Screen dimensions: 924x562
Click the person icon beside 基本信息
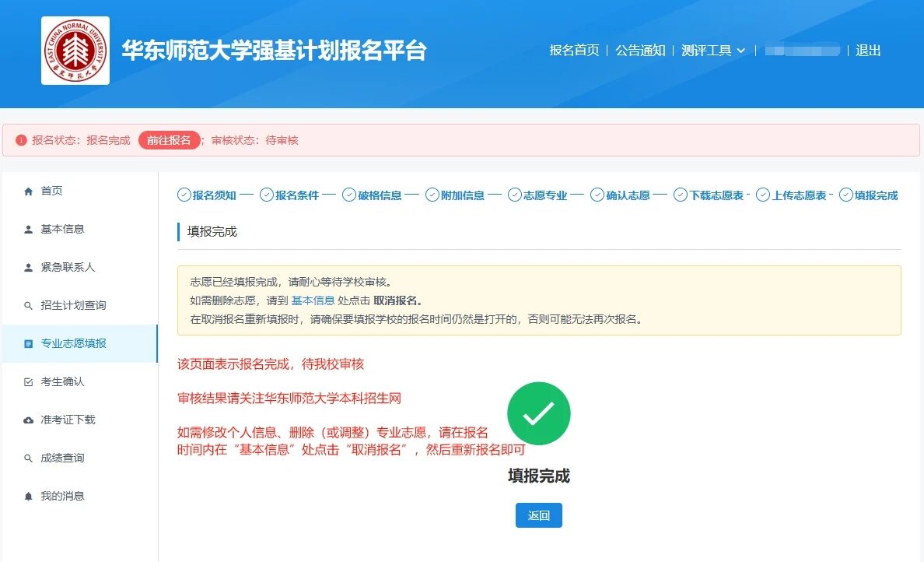point(29,230)
